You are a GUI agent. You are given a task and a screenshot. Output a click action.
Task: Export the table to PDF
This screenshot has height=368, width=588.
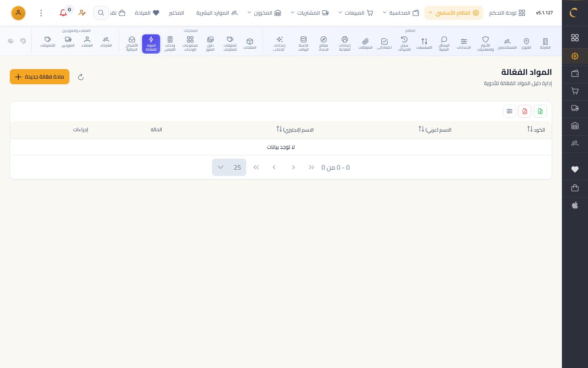click(525, 111)
